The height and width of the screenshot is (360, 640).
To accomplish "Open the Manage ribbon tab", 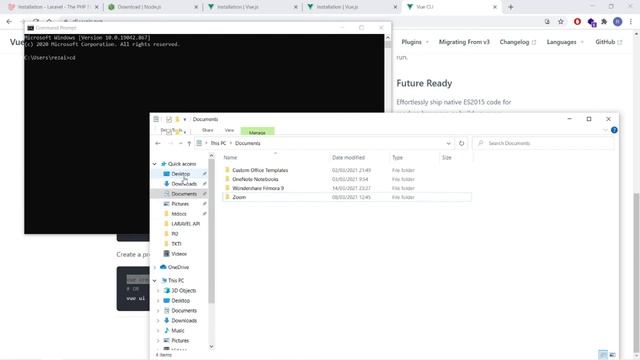I will coord(257,131).
